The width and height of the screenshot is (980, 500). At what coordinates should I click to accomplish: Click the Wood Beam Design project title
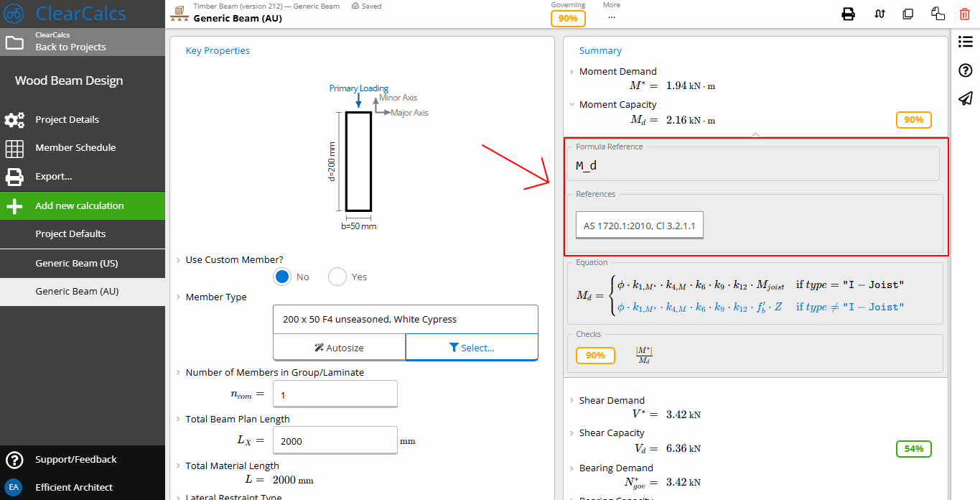click(69, 80)
